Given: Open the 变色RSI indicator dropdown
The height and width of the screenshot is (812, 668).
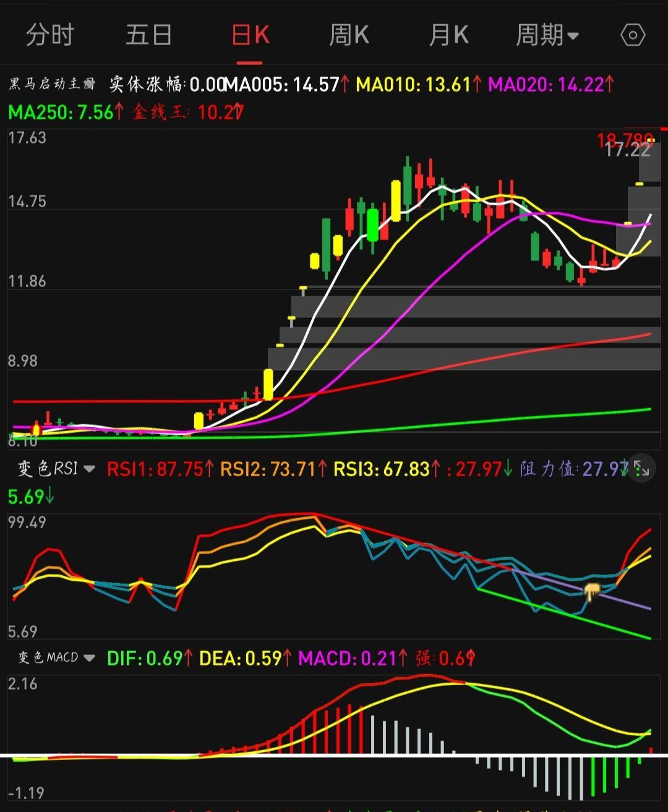Looking at the screenshot, I should tap(49, 469).
